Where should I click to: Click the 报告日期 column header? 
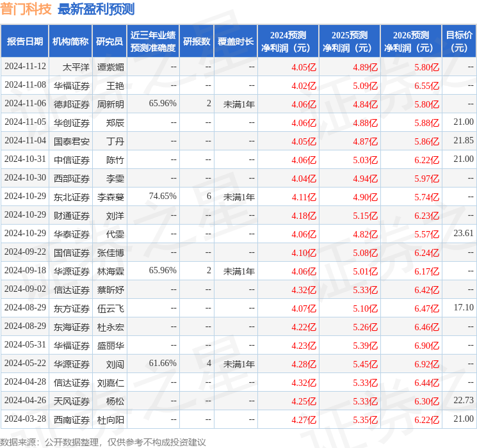[24, 42]
